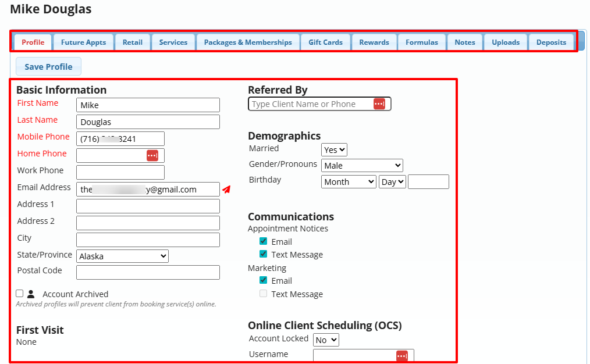Uncheck Appointment Notices Email checkbox
Image resolution: width=590 pixels, height=364 pixels.
(264, 241)
